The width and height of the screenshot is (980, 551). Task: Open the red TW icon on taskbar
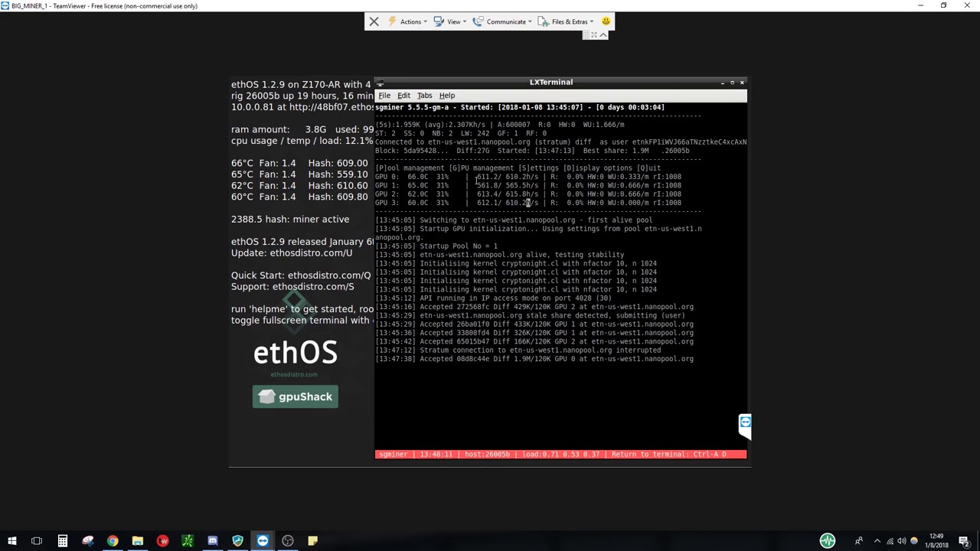click(x=162, y=541)
